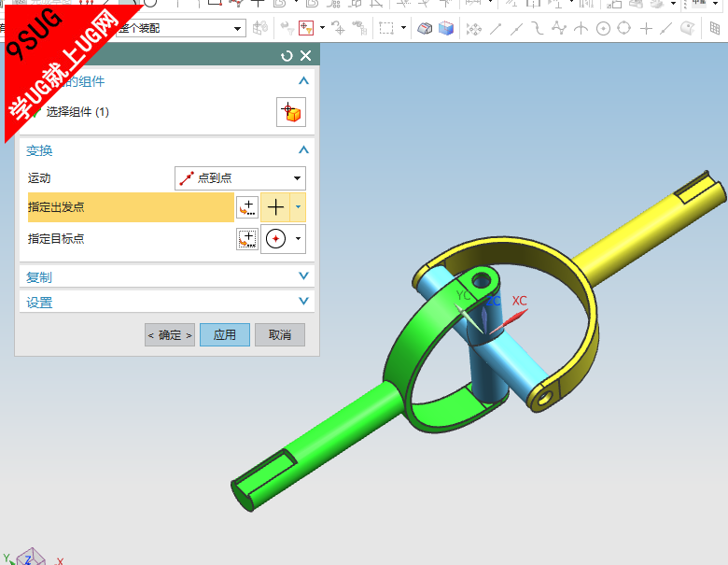This screenshot has height=565, width=728.
Task: Expand the 复制 section
Action: click(303, 276)
